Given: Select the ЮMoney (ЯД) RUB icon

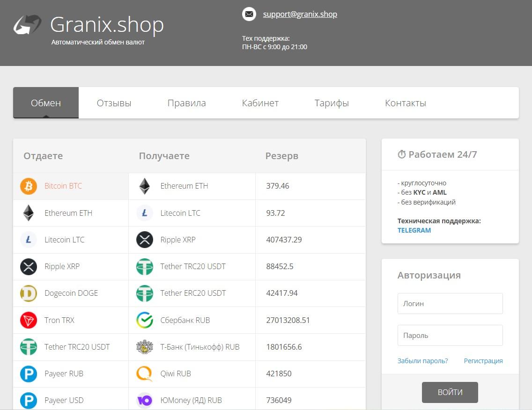Looking at the screenshot, I should (145, 400).
